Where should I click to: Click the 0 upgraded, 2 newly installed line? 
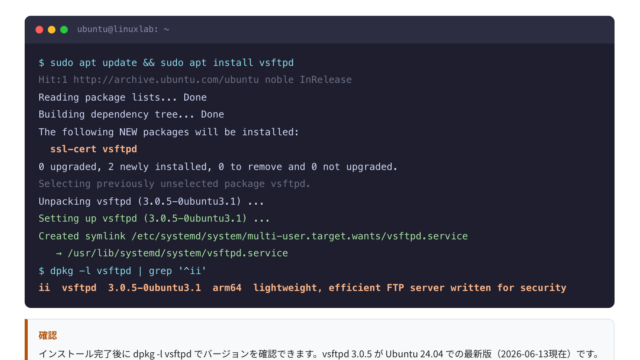(218, 167)
